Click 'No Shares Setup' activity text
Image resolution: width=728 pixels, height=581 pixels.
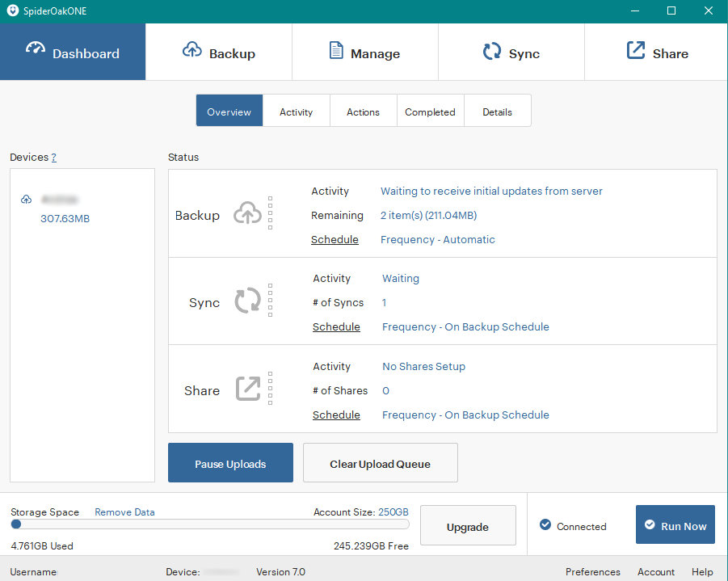(424, 366)
